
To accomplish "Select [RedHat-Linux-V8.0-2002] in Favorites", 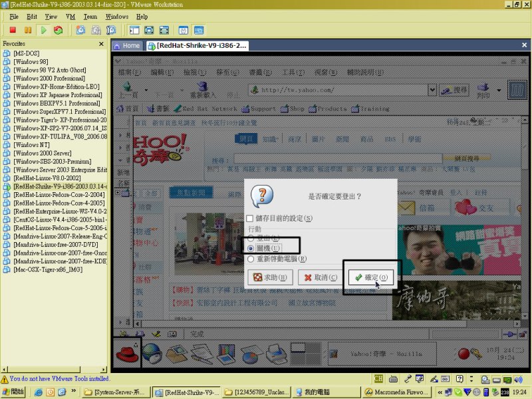I will (x=47, y=178).
